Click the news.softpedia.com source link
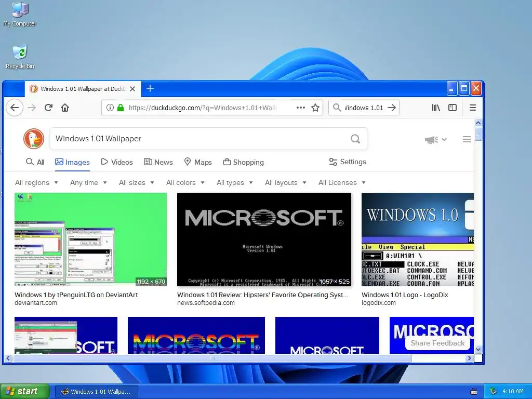Screen dimensions: 532x399 pyautogui.click(x=206, y=303)
